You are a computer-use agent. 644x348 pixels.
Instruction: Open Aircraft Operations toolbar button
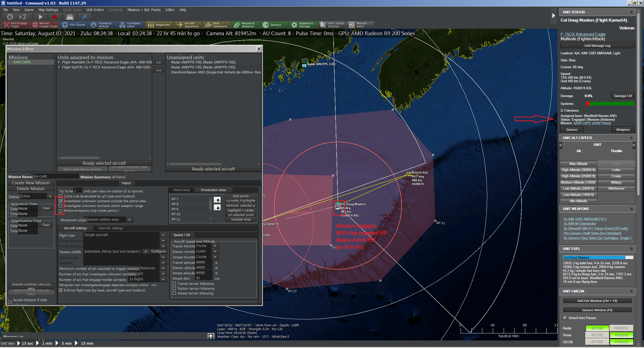click(x=188, y=25)
